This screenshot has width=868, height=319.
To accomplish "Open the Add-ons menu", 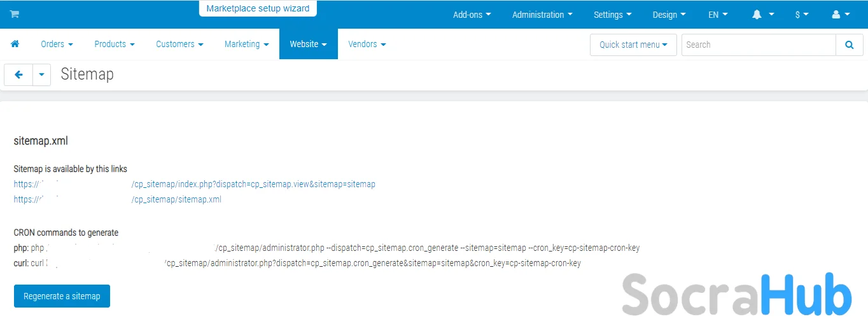I will pos(472,15).
